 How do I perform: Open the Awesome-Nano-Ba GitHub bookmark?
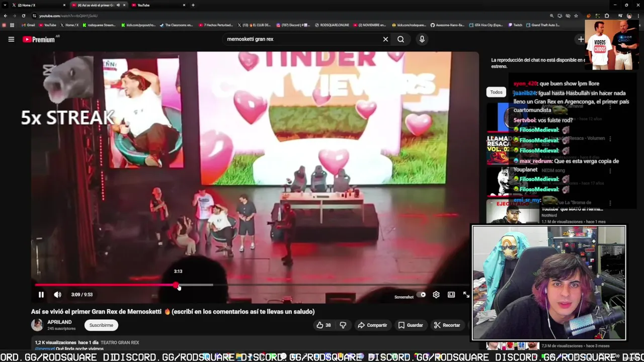448,25
